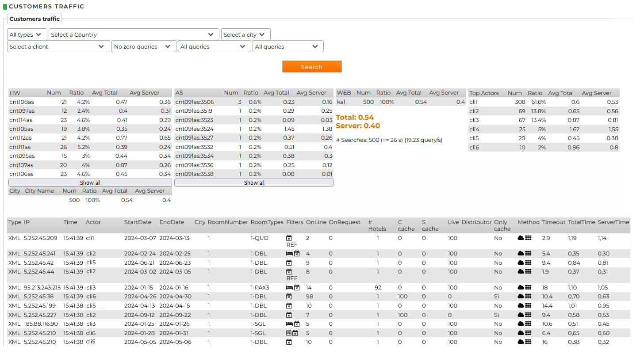Screen dimensions: 644x358
Task: Click calendar filter icon in the 2024-05-05 row
Action: 289,342
